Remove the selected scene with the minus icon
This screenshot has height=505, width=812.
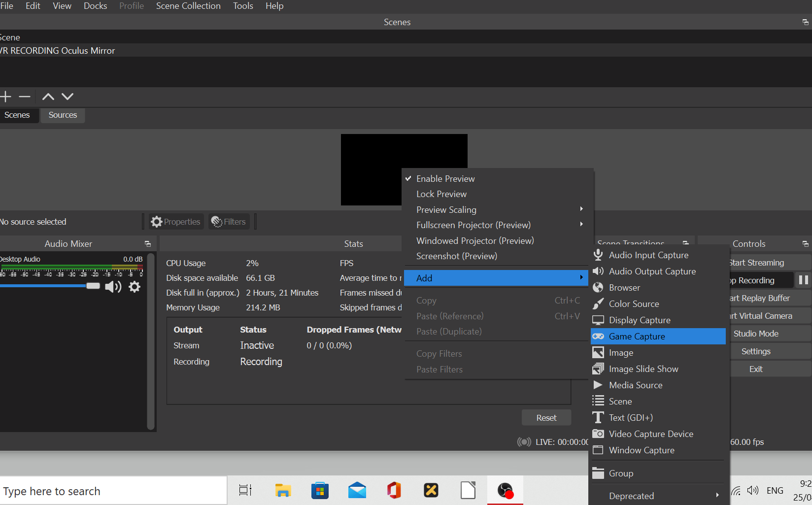(x=25, y=97)
